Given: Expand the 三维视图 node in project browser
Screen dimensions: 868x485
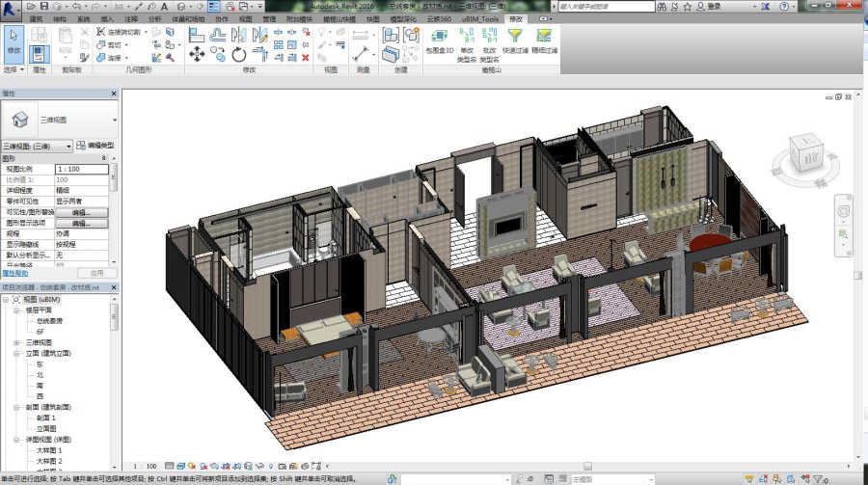Looking at the screenshot, I should click(16, 342).
